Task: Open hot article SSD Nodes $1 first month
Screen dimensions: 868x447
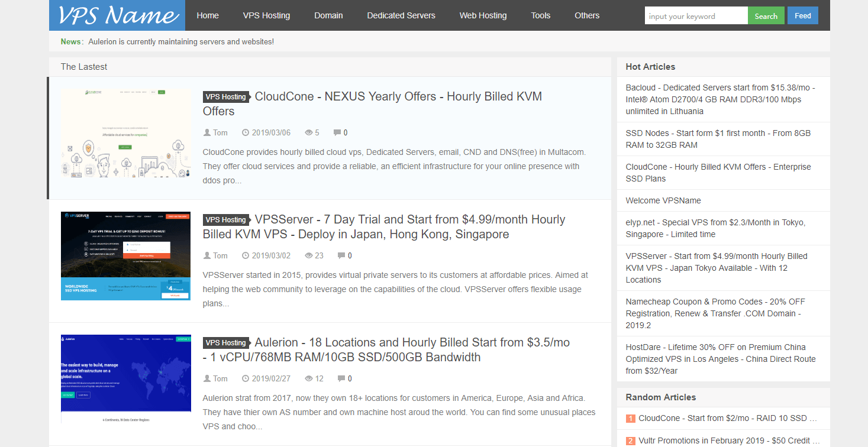Action: click(x=718, y=139)
